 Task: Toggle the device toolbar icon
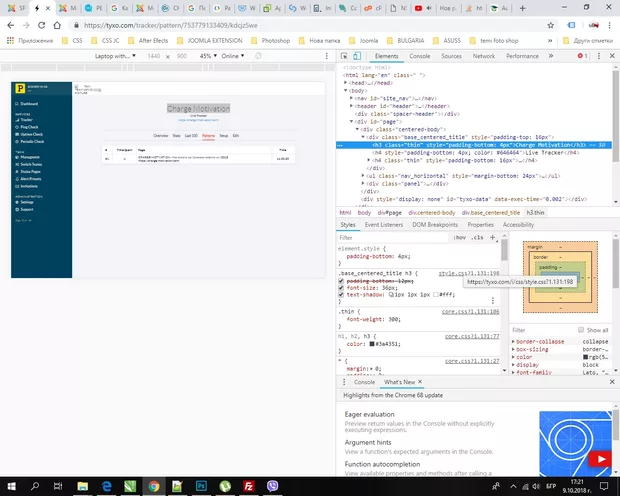point(358,56)
